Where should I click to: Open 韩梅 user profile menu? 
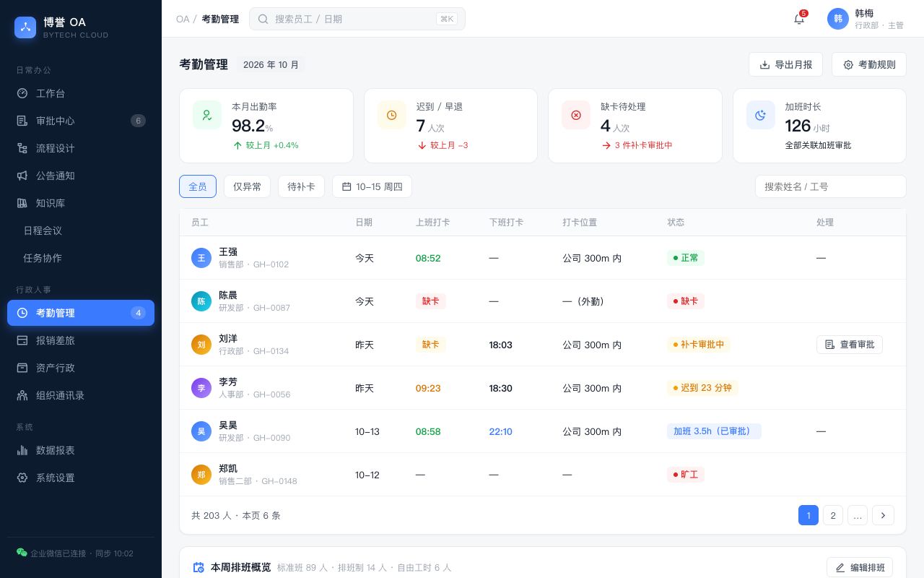click(x=866, y=19)
